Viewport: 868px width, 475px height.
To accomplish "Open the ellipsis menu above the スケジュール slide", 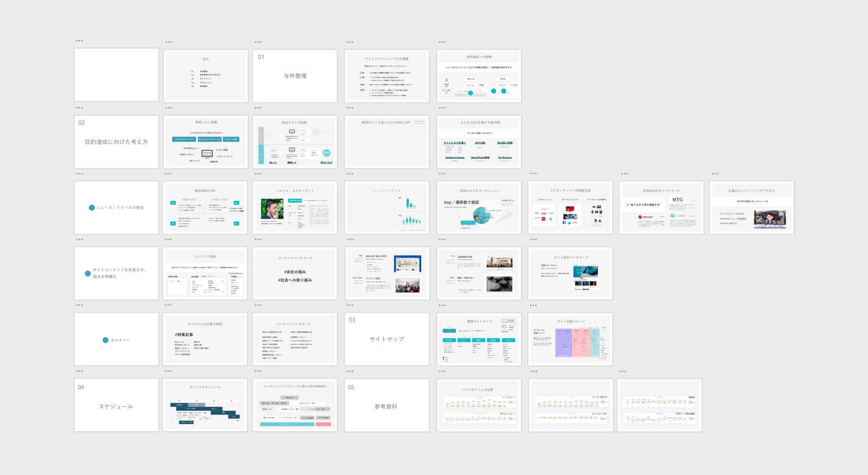I will (80, 371).
